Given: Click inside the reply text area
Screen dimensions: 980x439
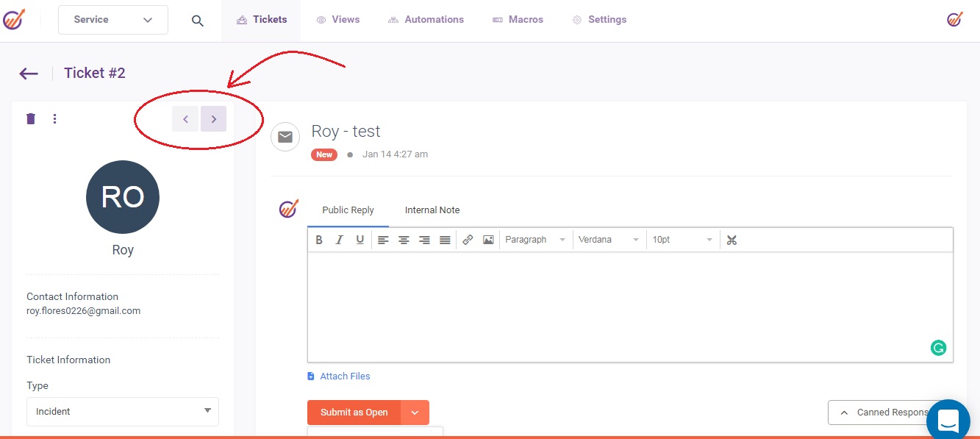Looking at the screenshot, I should coord(629,307).
